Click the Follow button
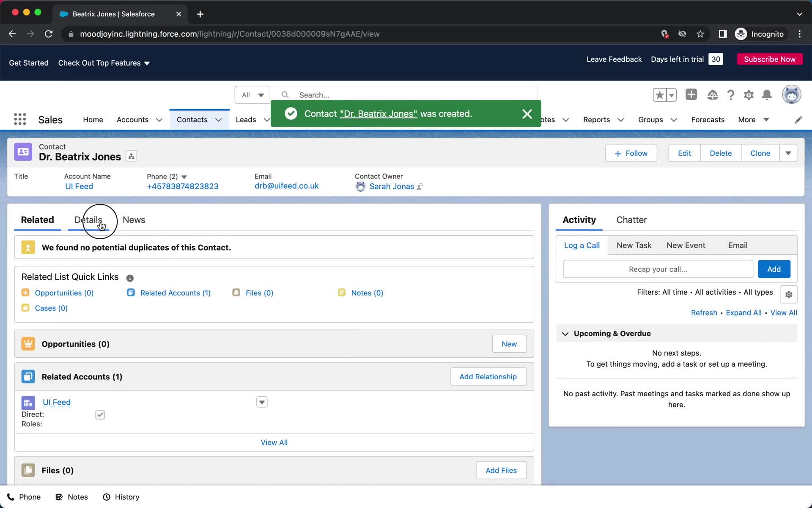 coord(631,153)
